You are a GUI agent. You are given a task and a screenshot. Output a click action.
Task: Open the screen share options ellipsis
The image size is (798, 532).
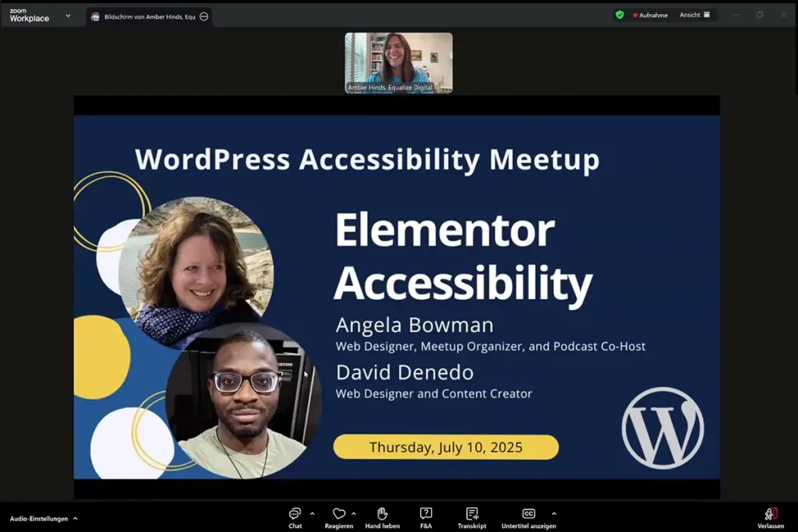[203, 17]
